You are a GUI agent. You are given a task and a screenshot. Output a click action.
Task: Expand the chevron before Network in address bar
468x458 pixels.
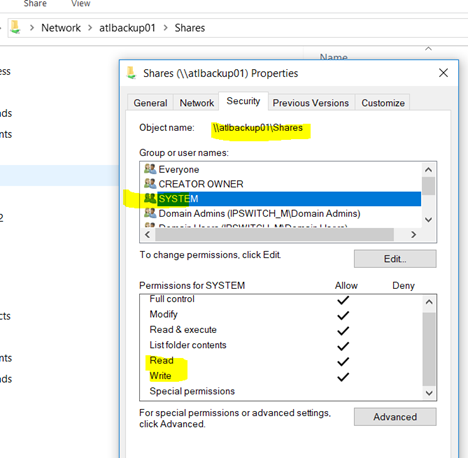point(32,28)
